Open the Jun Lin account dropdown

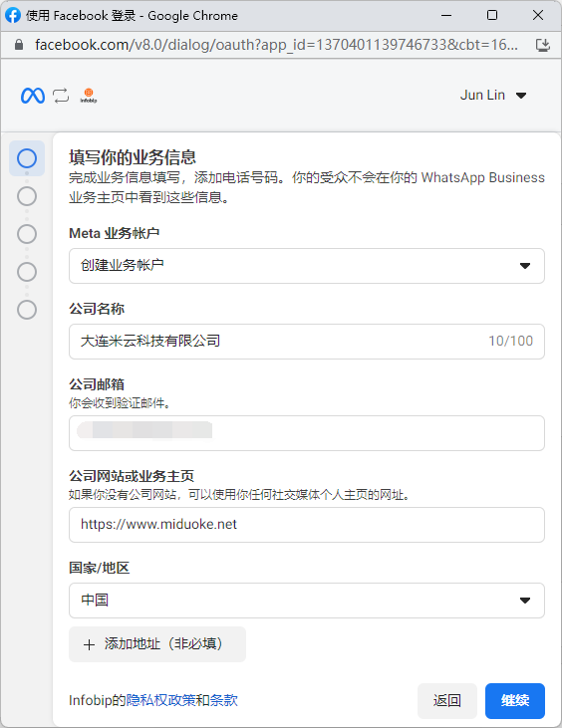point(493,96)
